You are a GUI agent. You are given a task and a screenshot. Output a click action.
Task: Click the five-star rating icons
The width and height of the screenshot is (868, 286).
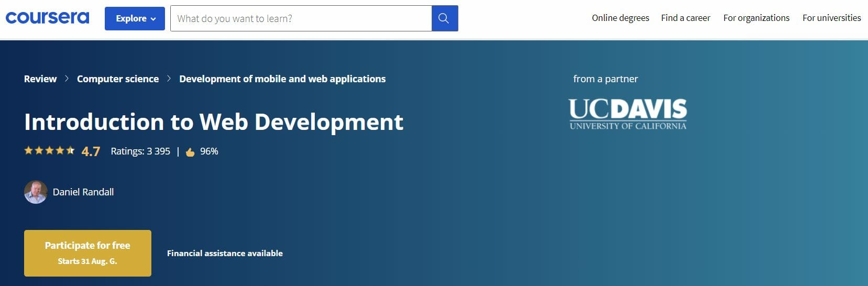coord(49,151)
